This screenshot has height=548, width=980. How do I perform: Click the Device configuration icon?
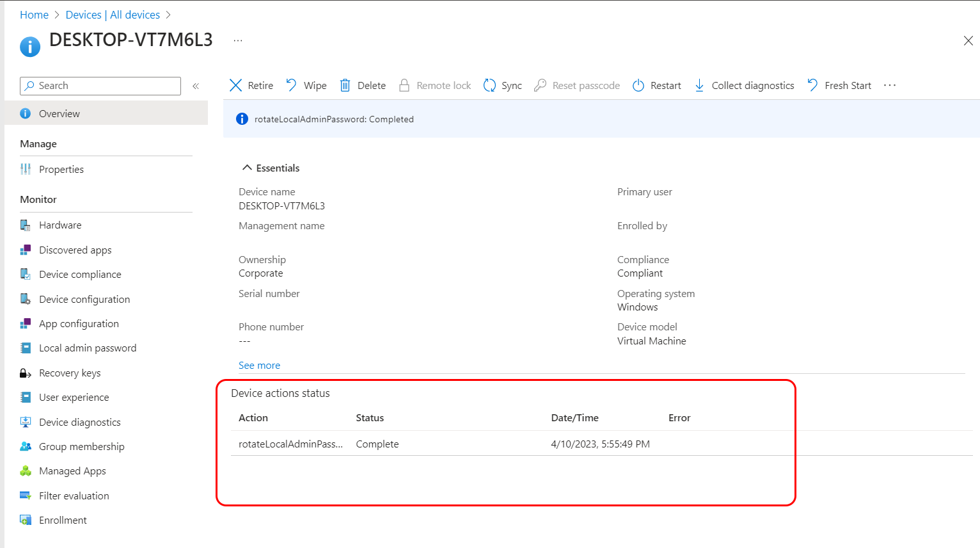(26, 299)
